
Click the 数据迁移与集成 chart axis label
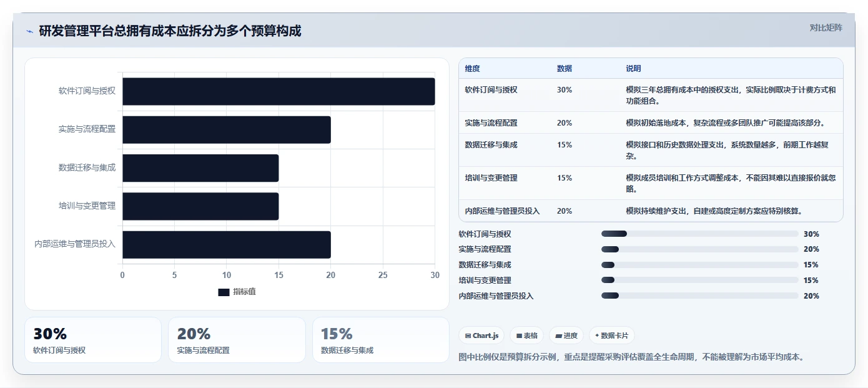pyautogui.click(x=87, y=168)
